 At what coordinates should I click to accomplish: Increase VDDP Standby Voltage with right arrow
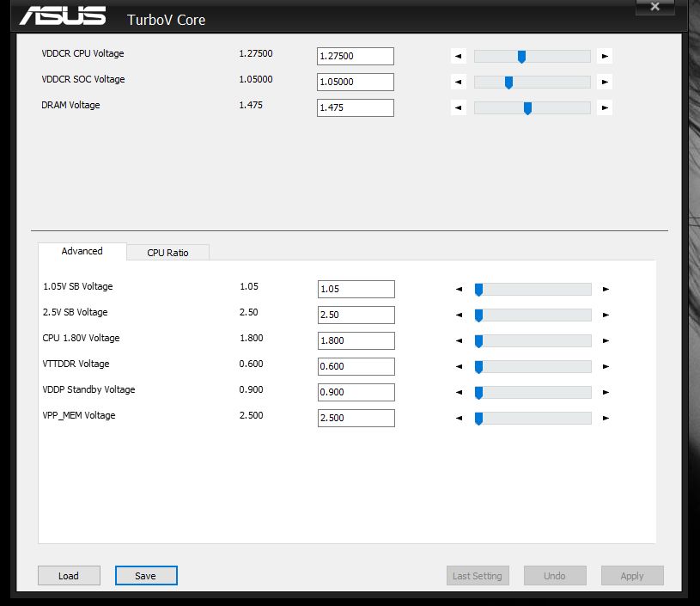click(x=606, y=392)
